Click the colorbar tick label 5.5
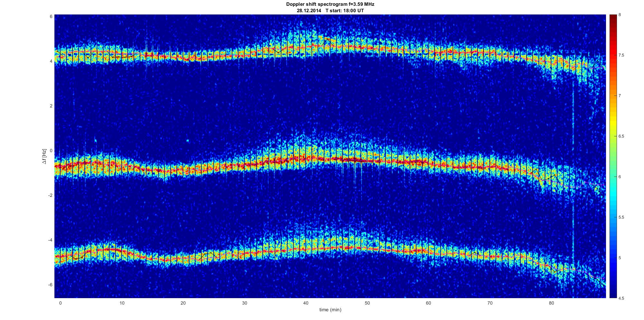The height and width of the screenshot is (320, 644). point(621,217)
